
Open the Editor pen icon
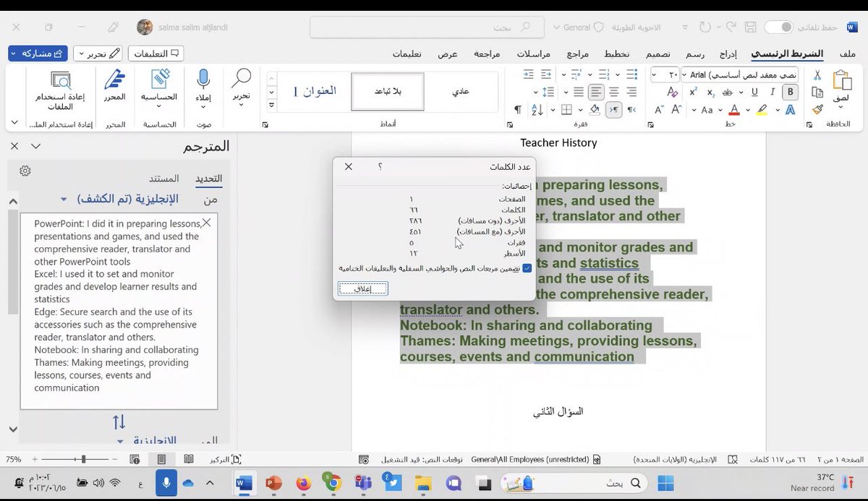point(114,80)
